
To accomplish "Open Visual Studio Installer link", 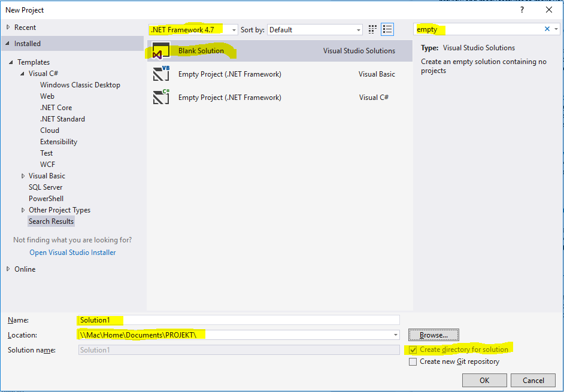I will click(72, 253).
